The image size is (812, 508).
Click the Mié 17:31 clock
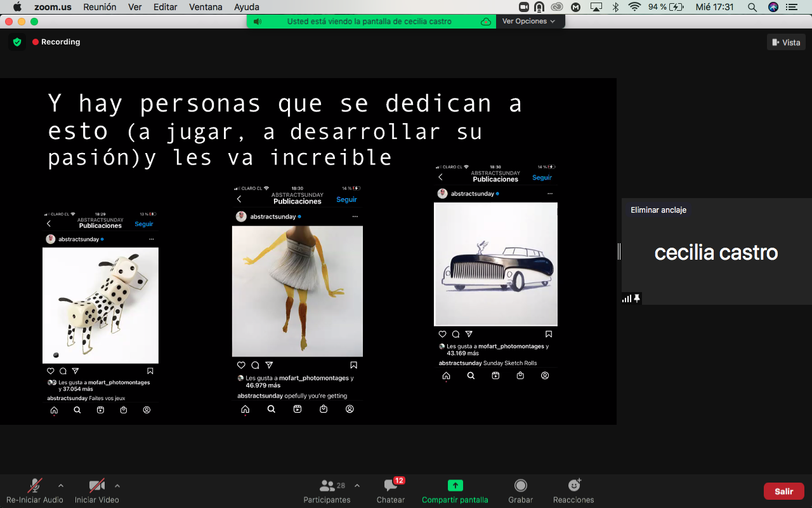(714, 7)
